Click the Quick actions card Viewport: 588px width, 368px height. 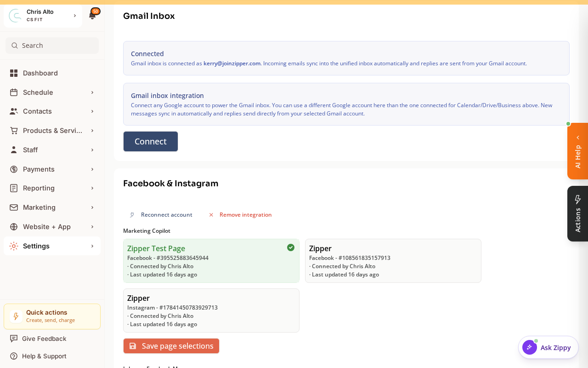click(x=52, y=316)
